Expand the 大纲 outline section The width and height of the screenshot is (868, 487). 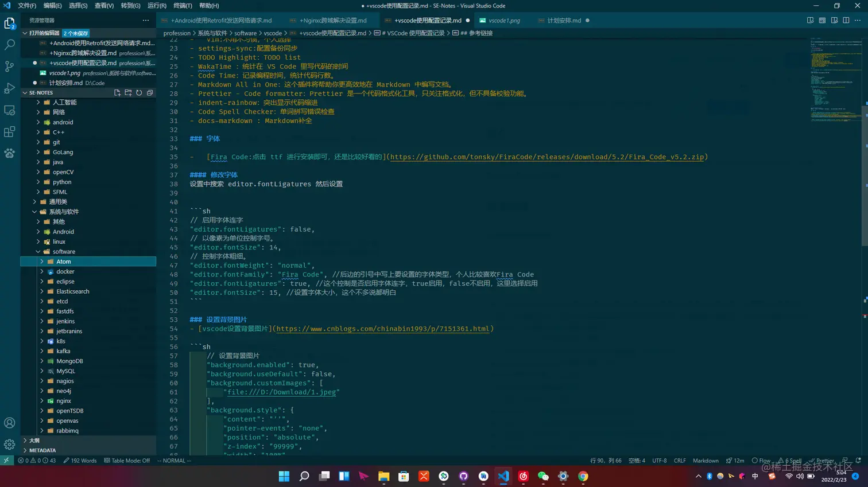click(x=88, y=441)
